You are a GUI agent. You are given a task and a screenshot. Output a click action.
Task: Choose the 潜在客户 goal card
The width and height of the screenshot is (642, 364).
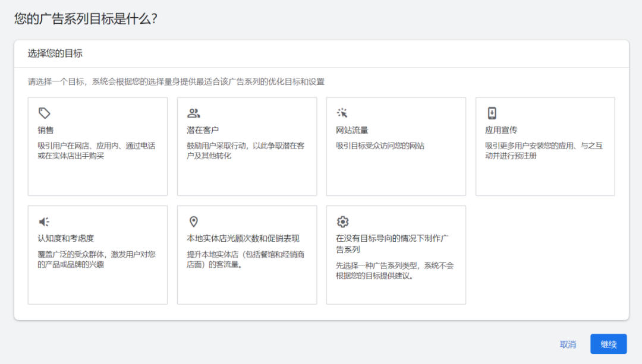point(247,147)
